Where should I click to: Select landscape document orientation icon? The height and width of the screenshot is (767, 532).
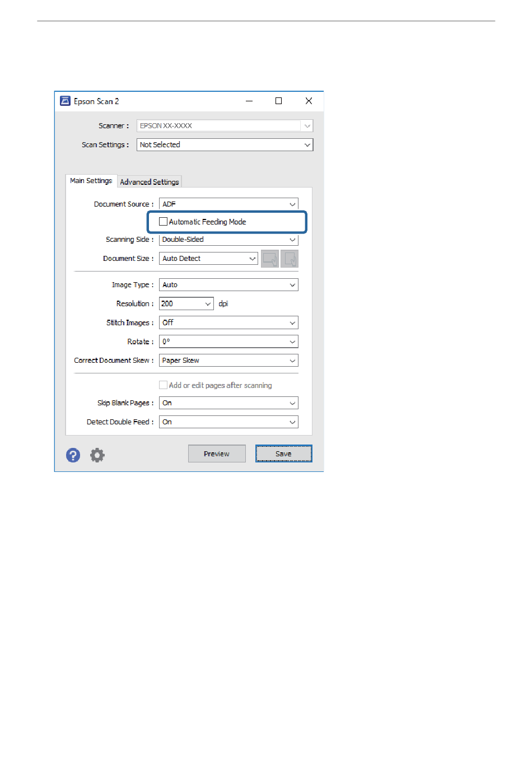(270, 259)
